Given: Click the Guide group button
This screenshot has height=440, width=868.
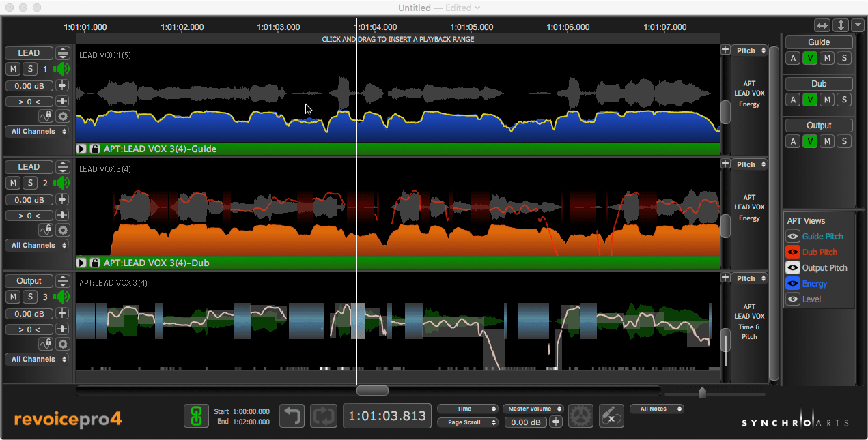Looking at the screenshot, I should click(818, 42).
